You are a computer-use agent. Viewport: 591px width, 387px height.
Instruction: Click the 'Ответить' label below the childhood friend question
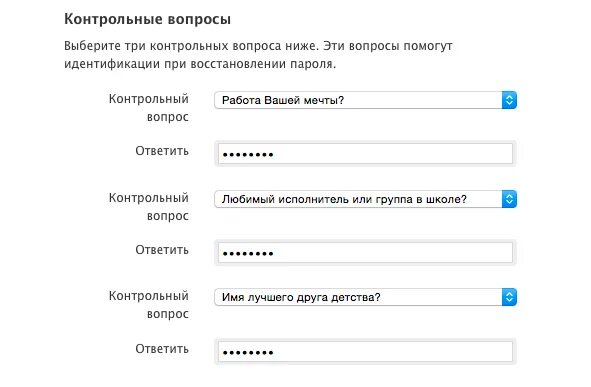[162, 349]
